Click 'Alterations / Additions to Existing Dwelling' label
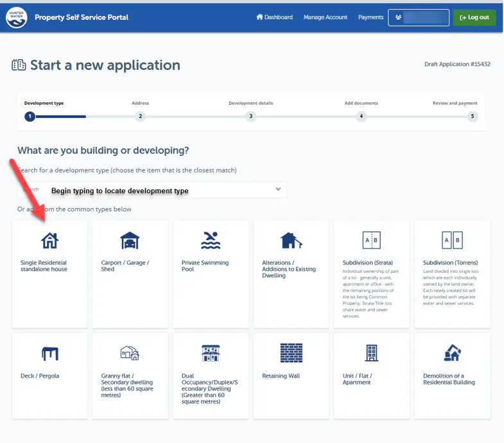This screenshot has width=504, height=443. tap(289, 269)
